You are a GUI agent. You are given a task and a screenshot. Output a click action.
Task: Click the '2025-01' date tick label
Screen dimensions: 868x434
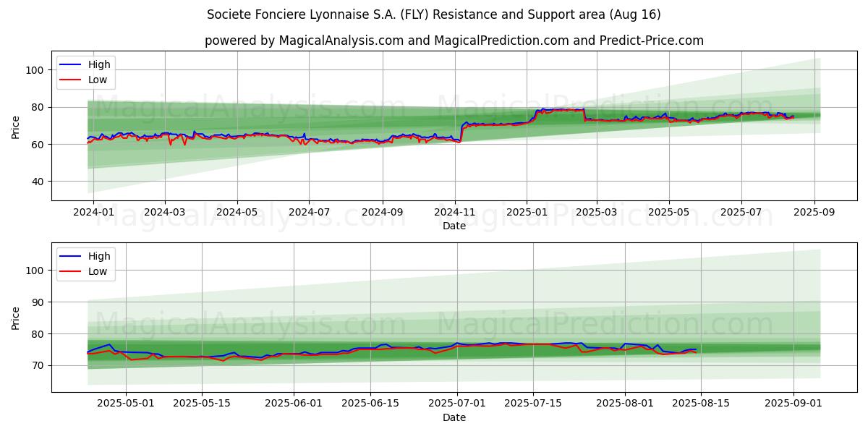(527, 213)
